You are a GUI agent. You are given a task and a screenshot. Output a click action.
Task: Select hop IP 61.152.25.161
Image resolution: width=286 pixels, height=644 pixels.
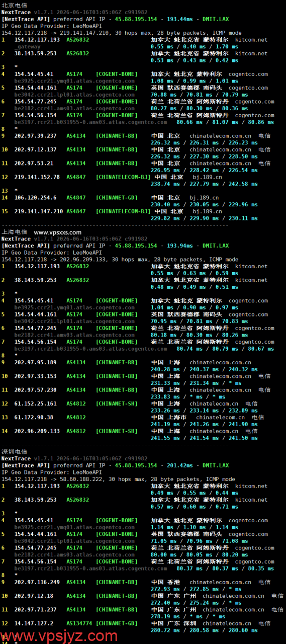[36, 404]
